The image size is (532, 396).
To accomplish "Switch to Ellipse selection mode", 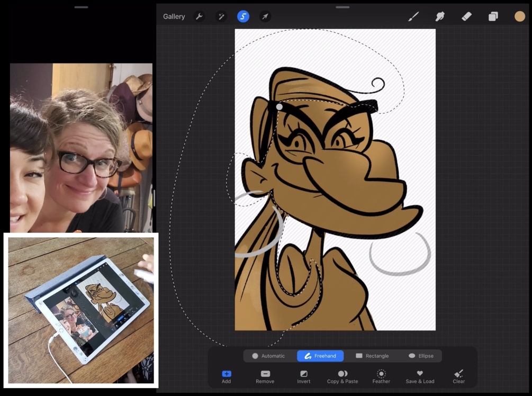I will [x=421, y=356].
